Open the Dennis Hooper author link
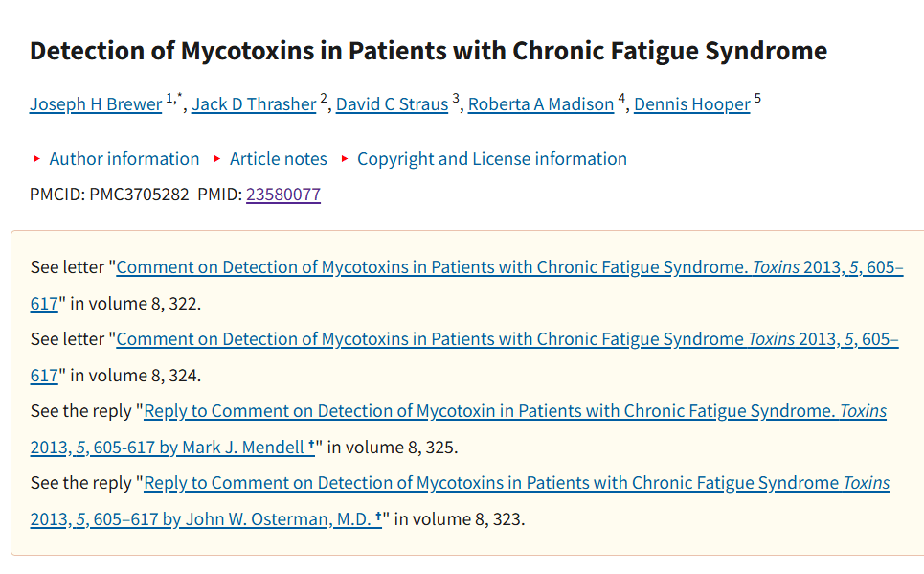Screen dimensions: 924x574 point(692,104)
